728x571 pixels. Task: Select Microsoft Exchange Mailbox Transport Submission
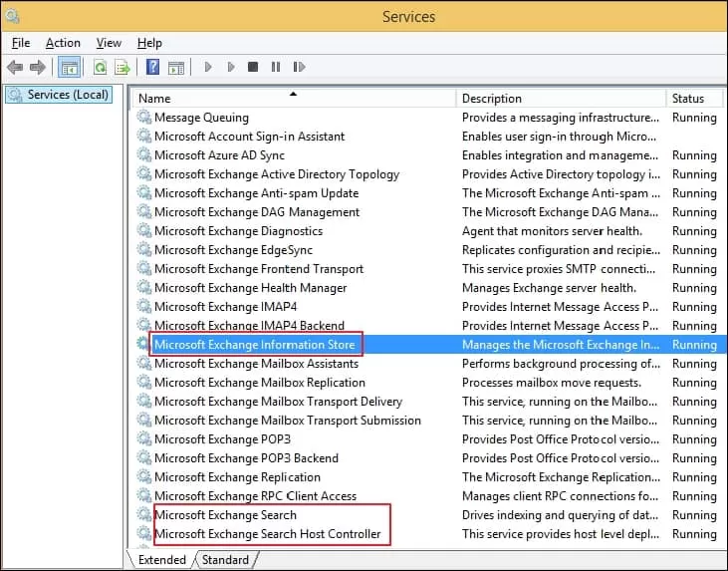point(288,420)
